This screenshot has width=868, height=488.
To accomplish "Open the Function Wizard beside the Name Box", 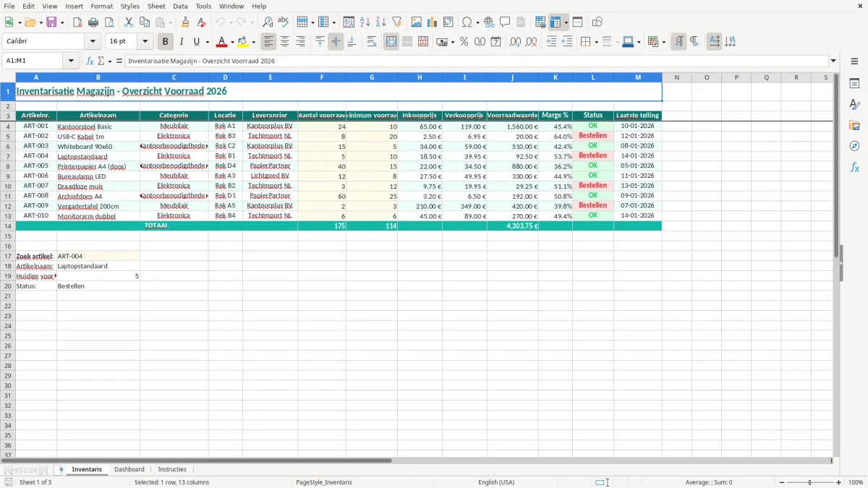I will (x=90, y=61).
